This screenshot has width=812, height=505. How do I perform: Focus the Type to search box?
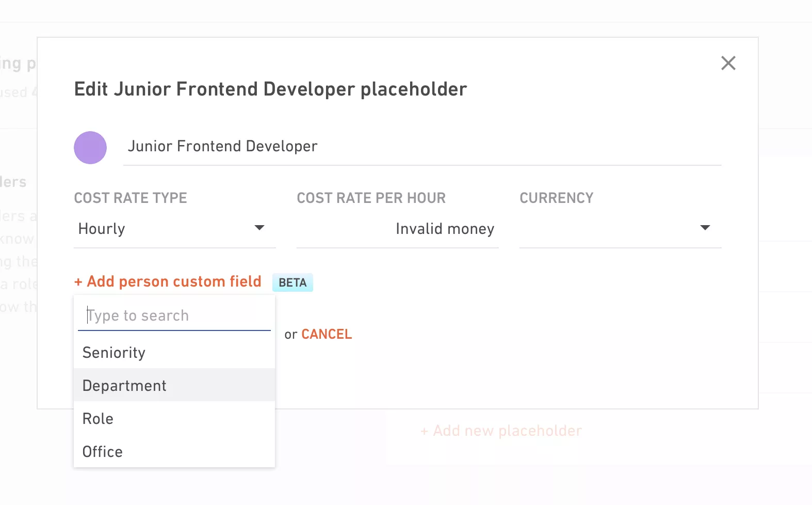pos(174,315)
